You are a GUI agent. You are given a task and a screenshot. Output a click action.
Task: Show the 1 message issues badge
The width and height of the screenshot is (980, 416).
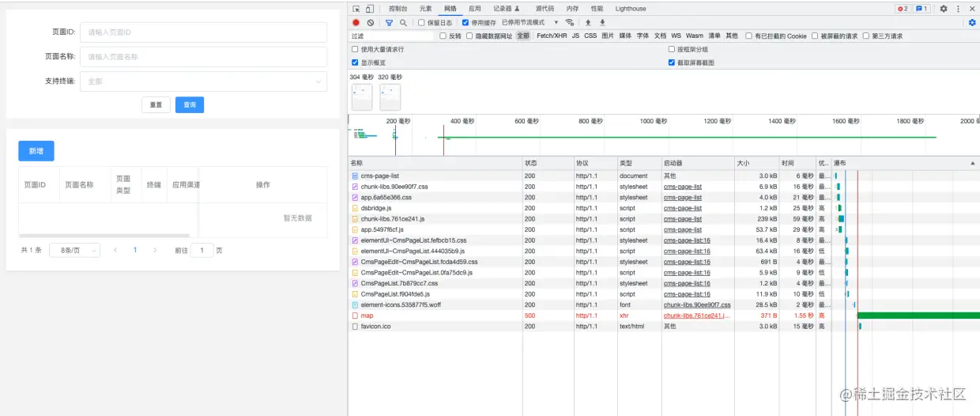click(x=922, y=9)
